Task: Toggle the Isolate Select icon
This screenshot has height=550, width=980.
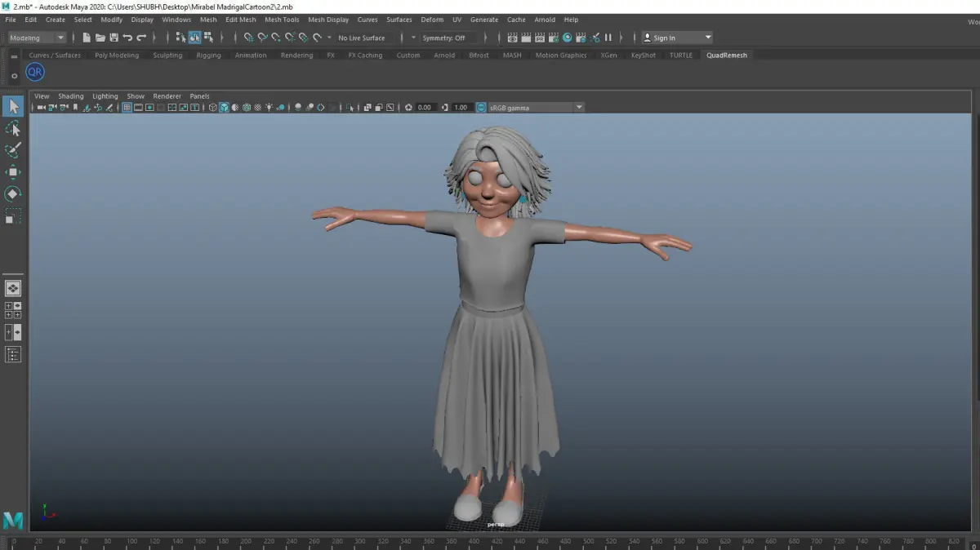Action: [x=350, y=107]
